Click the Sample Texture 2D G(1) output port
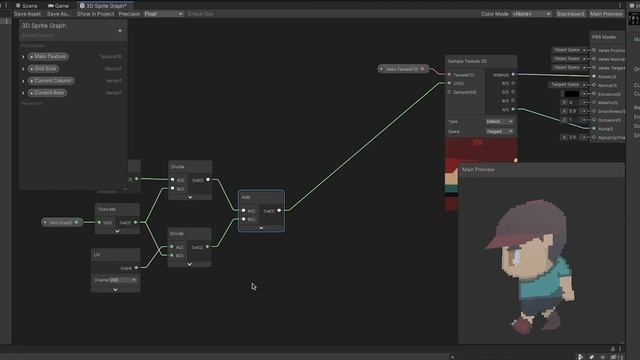Screen dimensions: 640x360 click(x=513, y=92)
